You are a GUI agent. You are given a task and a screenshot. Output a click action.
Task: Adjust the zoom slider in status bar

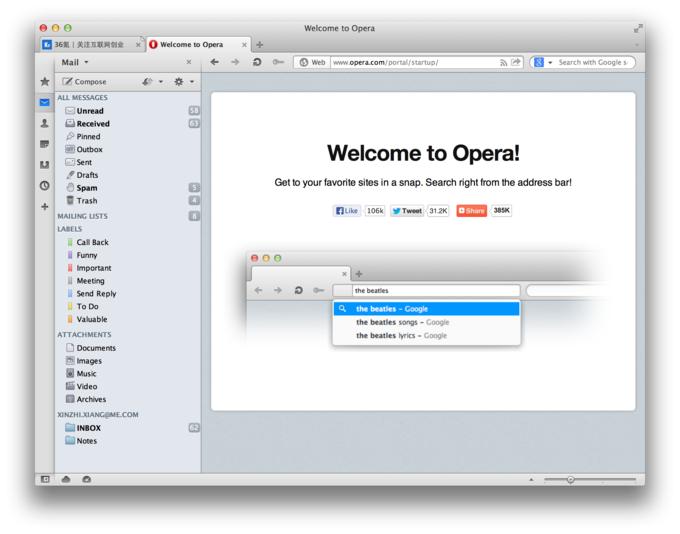(x=571, y=479)
